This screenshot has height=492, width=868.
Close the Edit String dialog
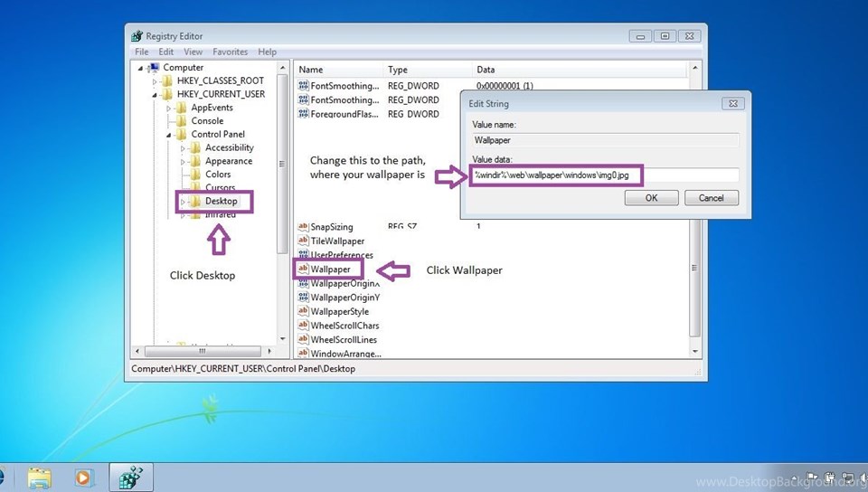[x=733, y=103]
